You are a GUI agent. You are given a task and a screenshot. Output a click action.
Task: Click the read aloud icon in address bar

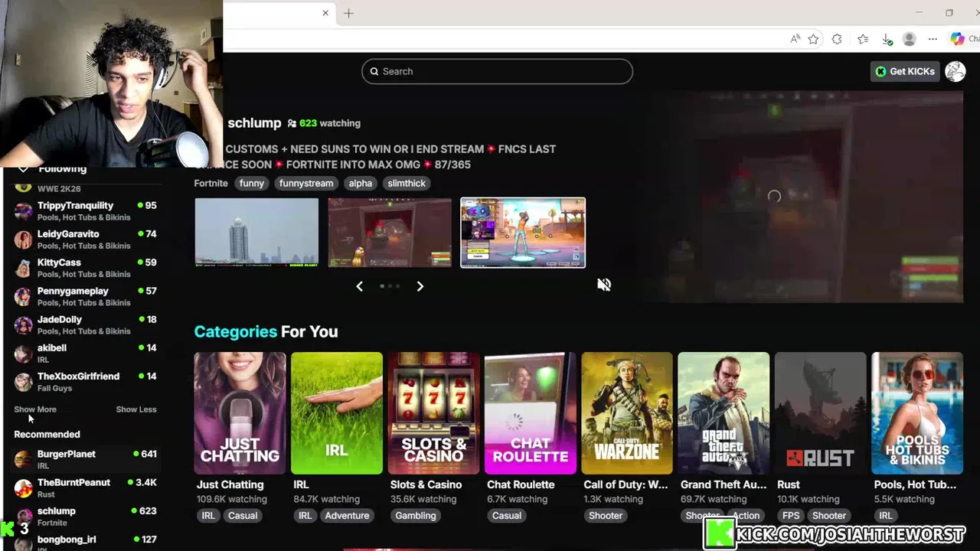coord(795,39)
